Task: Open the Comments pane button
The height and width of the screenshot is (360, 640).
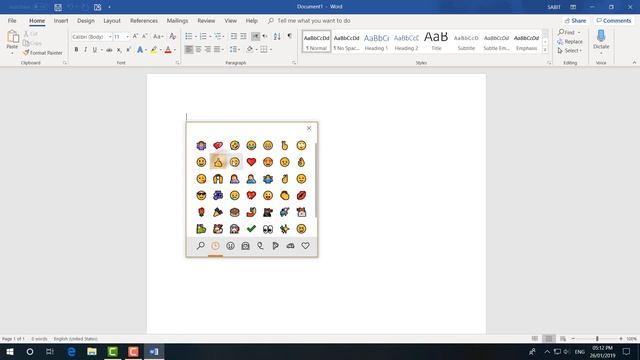Action: (x=613, y=20)
